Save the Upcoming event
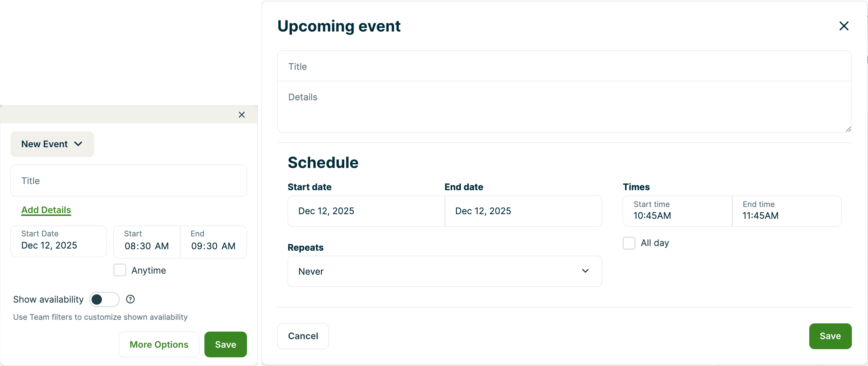The height and width of the screenshot is (366, 868). point(830,336)
